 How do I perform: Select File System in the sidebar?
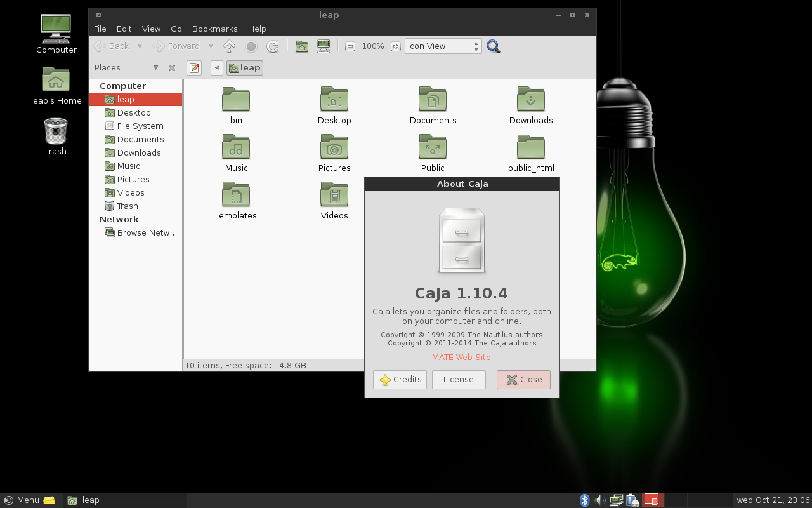(x=140, y=126)
